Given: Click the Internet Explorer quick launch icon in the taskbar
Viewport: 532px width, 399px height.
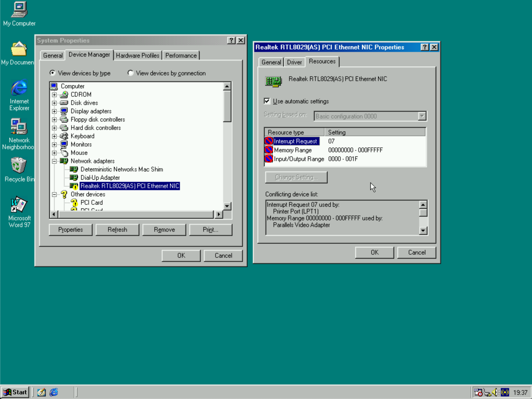Looking at the screenshot, I should [x=54, y=392].
